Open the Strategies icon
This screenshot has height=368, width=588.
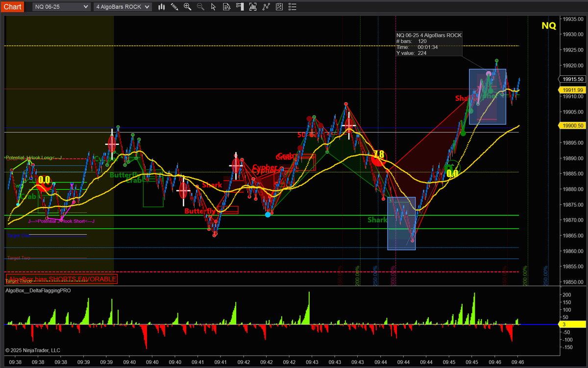click(279, 7)
